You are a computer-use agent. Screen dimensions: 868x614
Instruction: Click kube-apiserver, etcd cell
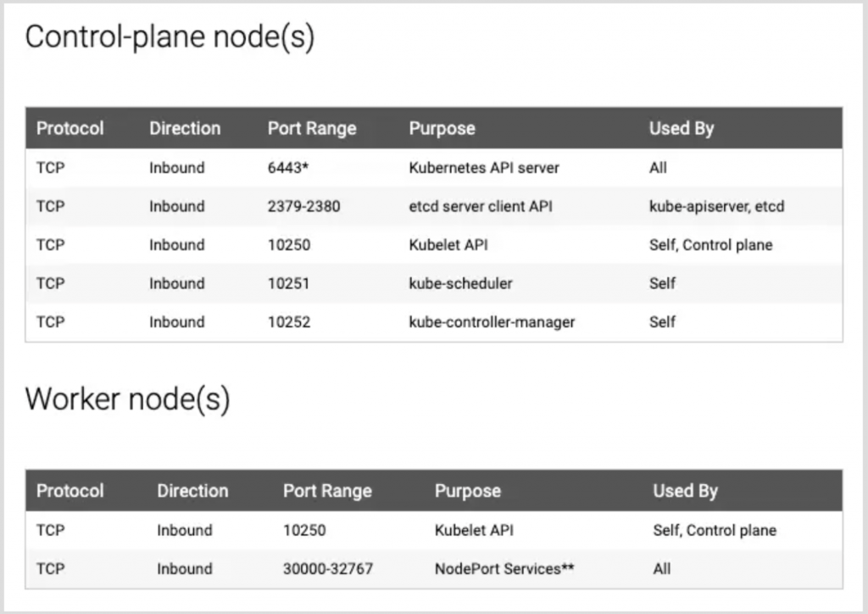[x=717, y=207]
